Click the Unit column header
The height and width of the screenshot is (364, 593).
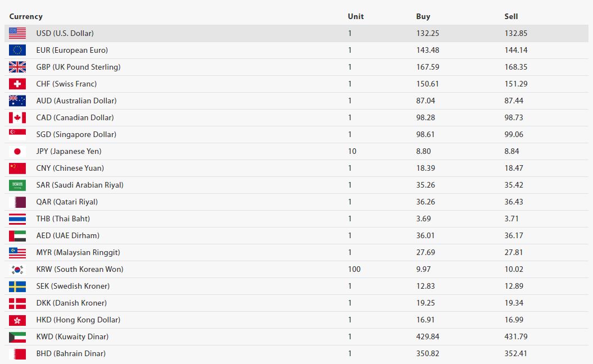(x=355, y=16)
